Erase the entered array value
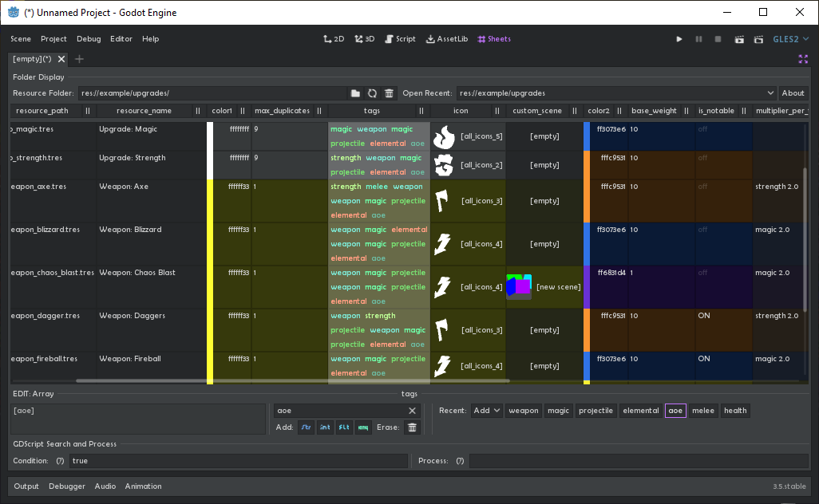The width and height of the screenshot is (819, 504). (412, 427)
